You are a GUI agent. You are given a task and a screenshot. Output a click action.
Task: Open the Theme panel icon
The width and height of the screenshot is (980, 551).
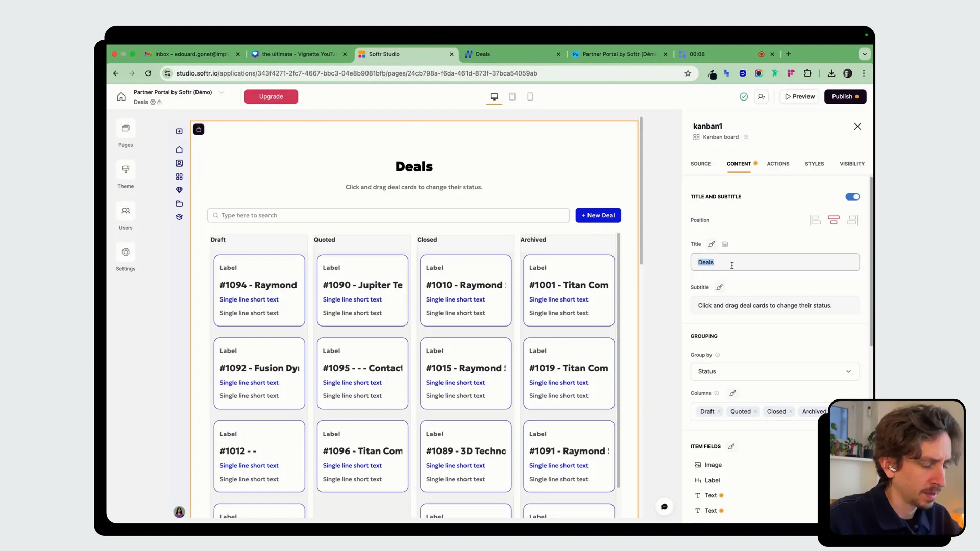(126, 170)
